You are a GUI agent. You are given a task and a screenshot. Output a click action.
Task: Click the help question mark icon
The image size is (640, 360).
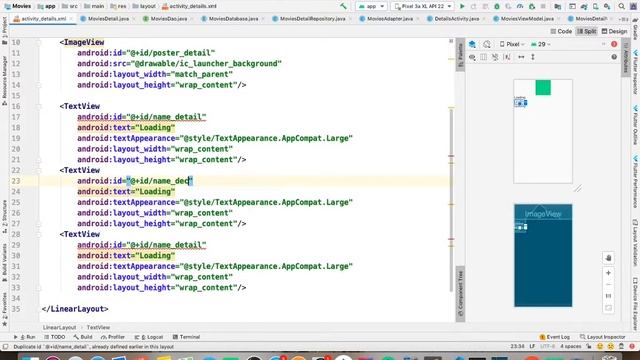[614, 57]
